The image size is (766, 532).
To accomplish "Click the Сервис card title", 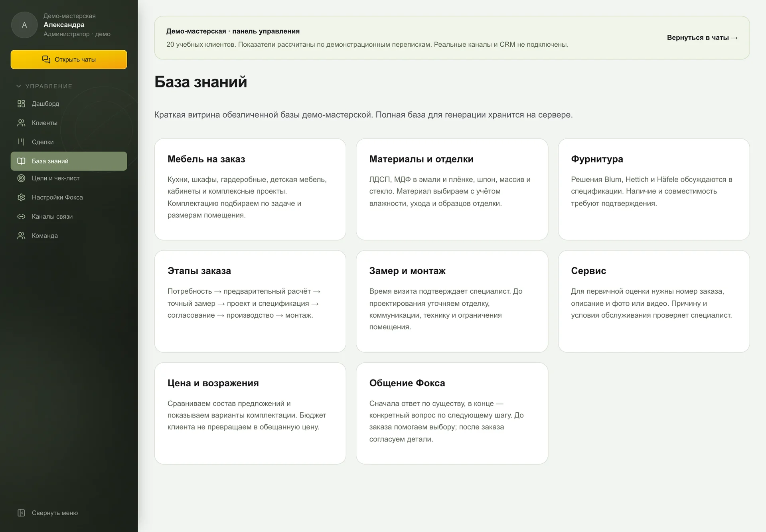I will point(588,271).
